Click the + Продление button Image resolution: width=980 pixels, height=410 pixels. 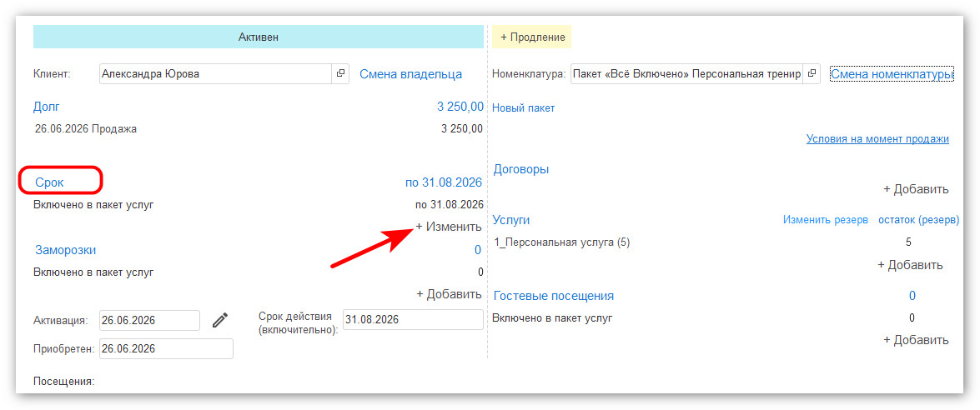point(532,37)
